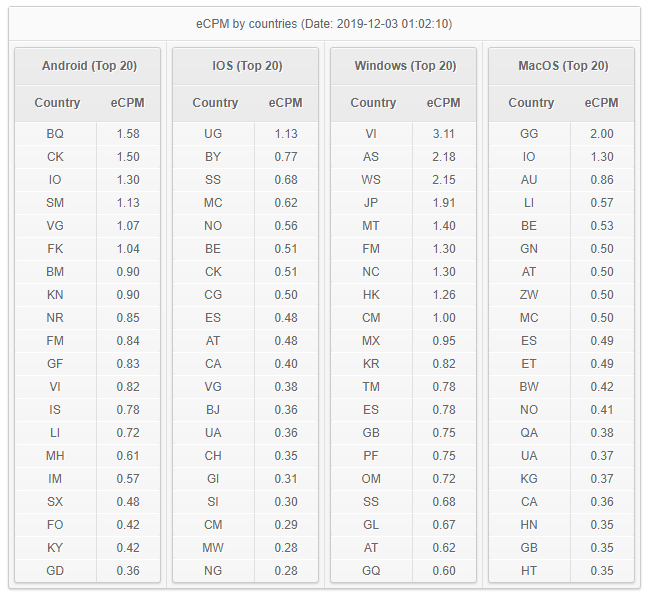Click the GG country cell in MacOS table

click(529, 134)
